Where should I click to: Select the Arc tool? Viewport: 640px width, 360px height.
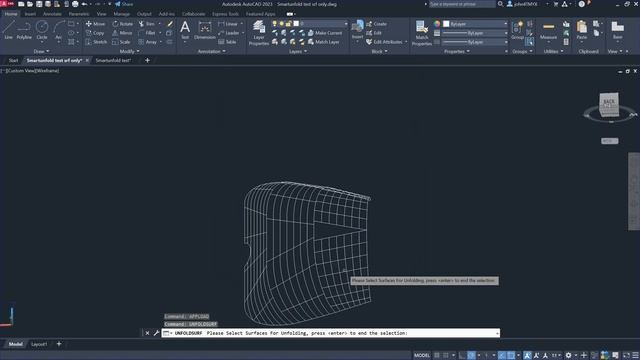tap(58, 30)
